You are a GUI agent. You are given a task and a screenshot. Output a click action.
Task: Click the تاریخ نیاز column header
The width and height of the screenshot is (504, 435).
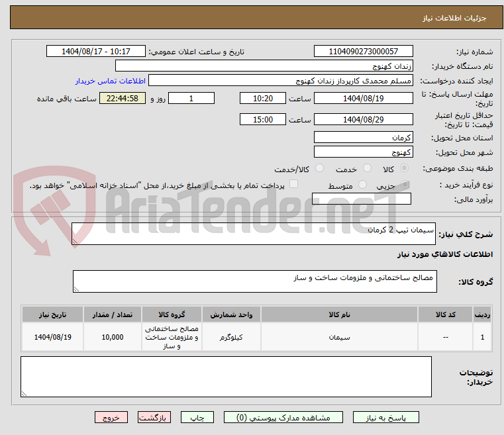(x=53, y=314)
